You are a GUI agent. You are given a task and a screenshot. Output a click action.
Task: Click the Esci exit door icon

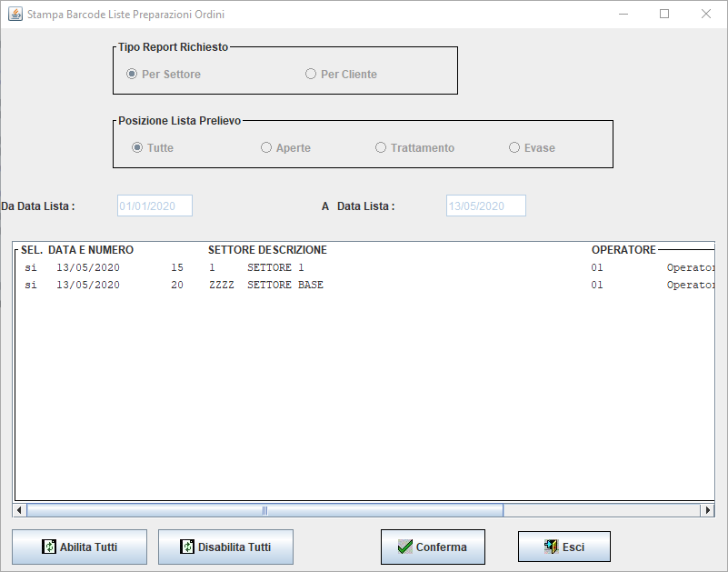(551, 547)
